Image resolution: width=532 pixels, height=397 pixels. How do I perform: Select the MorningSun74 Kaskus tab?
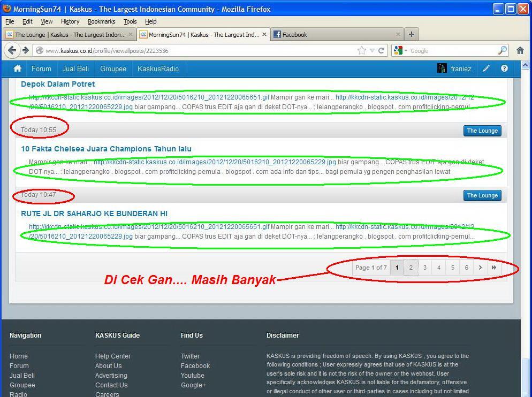tap(203, 34)
